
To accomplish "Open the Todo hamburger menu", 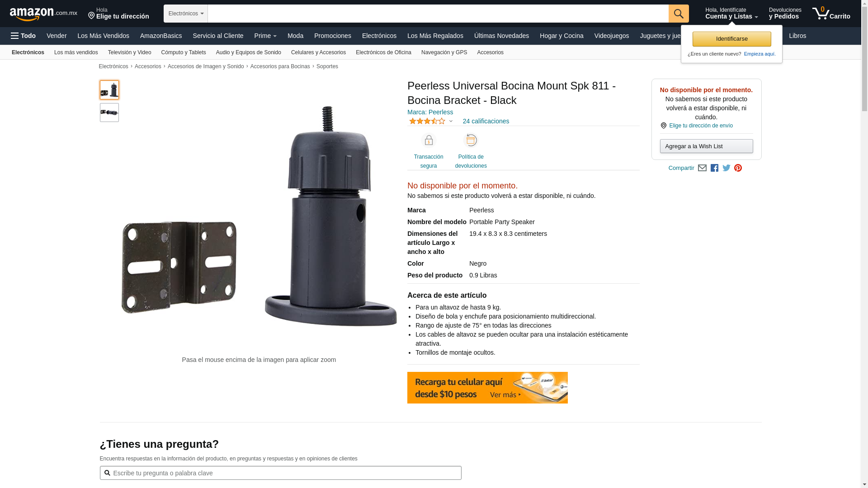I will tap(24, 36).
